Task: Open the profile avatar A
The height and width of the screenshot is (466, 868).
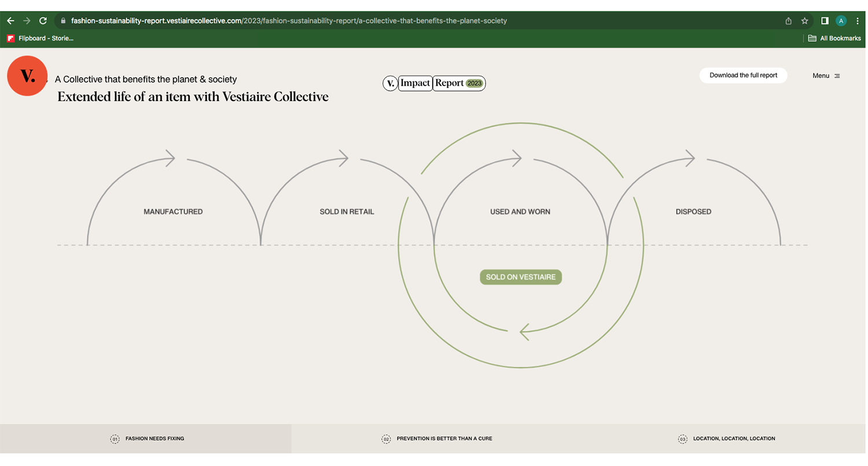Action: pos(841,21)
